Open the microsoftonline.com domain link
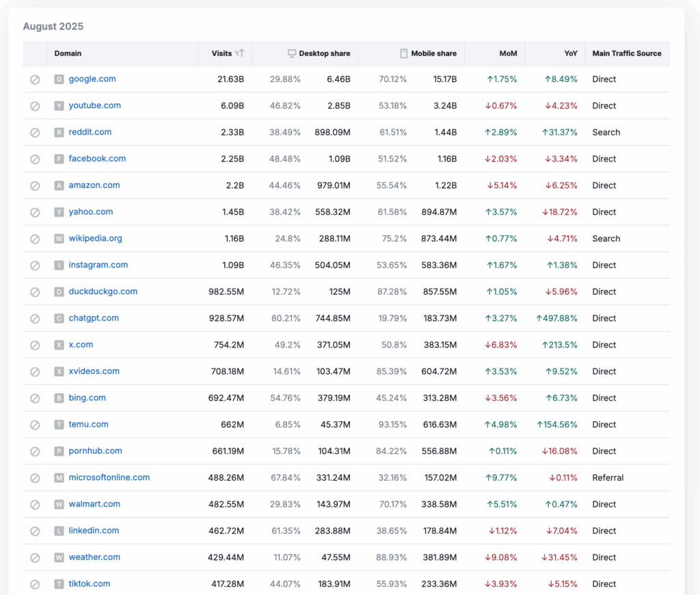This screenshot has width=700, height=595. click(109, 477)
